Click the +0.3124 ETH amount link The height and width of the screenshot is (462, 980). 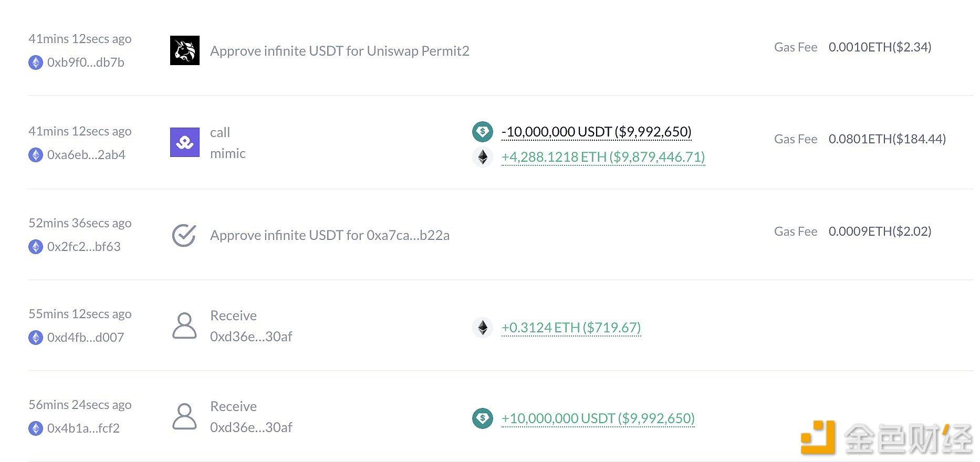click(571, 328)
